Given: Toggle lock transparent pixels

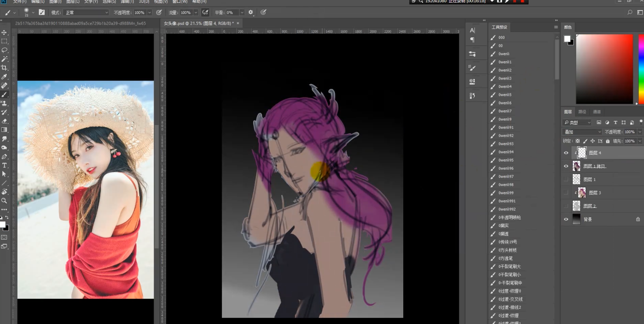Looking at the screenshot, I should pyautogui.click(x=577, y=141).
